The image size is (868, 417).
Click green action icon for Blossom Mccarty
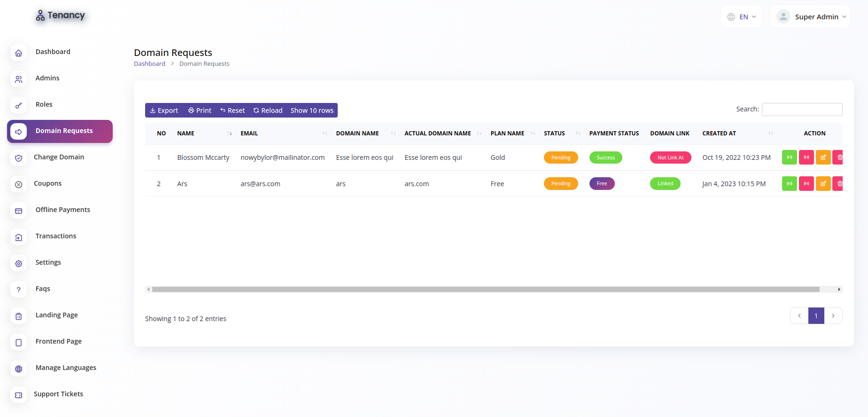789,157
